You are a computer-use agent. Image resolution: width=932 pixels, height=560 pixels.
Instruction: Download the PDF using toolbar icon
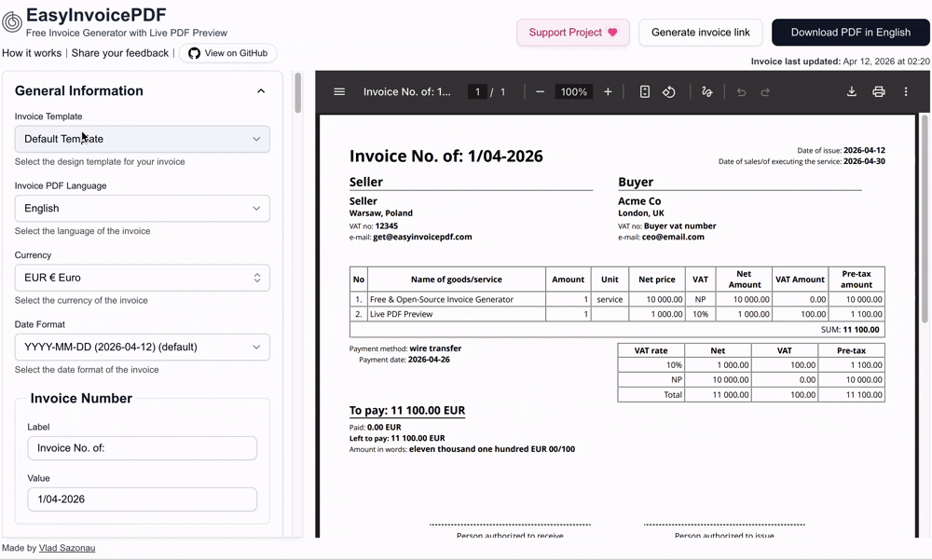851,91
